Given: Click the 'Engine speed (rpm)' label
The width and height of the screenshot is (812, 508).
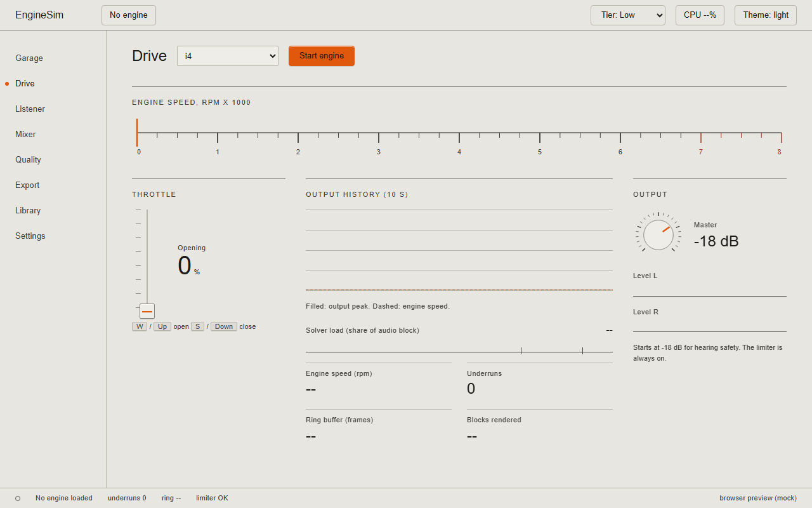Looking at the screenshot, I should (339, 373).
